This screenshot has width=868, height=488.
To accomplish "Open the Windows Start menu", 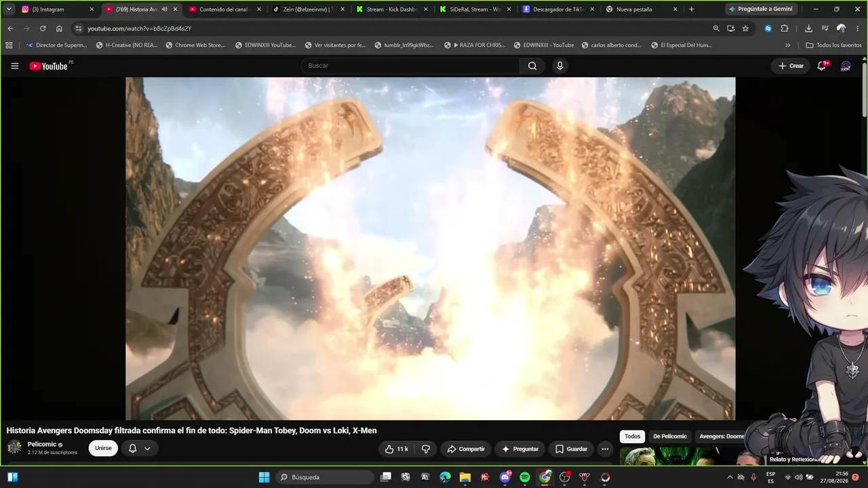I will 264,477.
